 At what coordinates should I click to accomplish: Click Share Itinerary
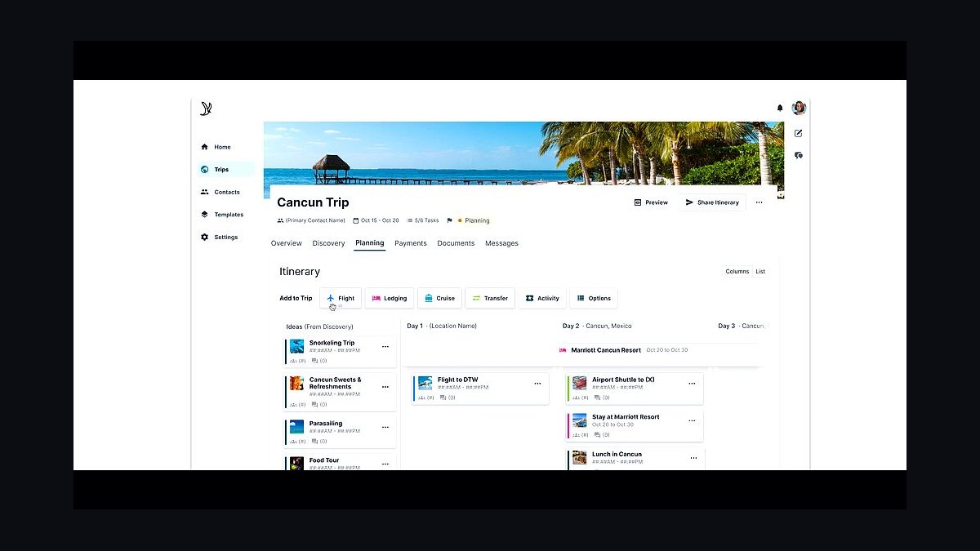[712, 202]
